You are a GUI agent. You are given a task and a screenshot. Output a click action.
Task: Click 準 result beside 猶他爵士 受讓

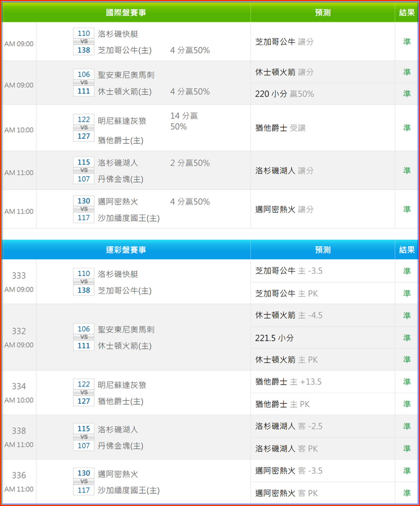[407, 127]
